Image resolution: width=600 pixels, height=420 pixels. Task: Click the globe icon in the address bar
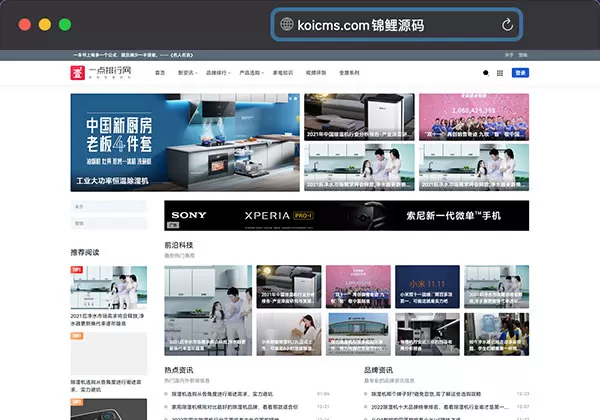[x=287, y=24]
